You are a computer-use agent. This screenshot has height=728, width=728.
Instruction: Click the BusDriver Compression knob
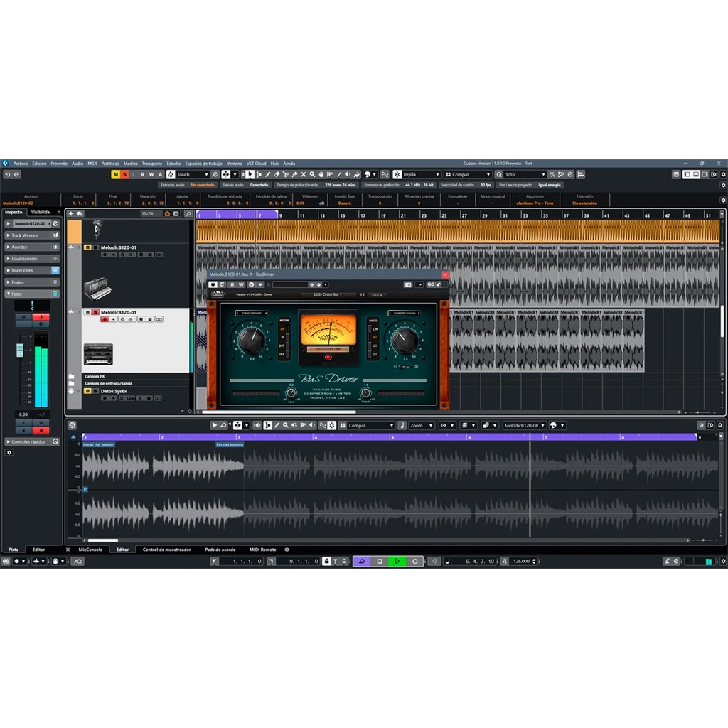(x=405, y=340)
